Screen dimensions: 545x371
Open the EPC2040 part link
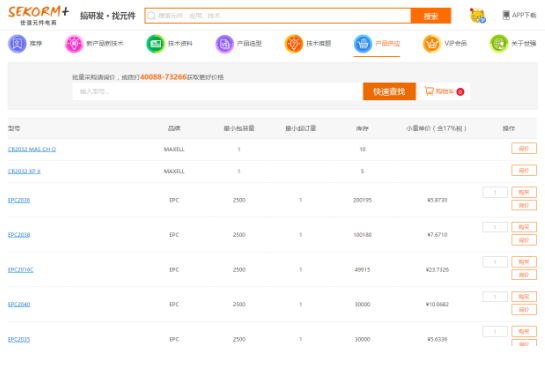click(19, 304)
